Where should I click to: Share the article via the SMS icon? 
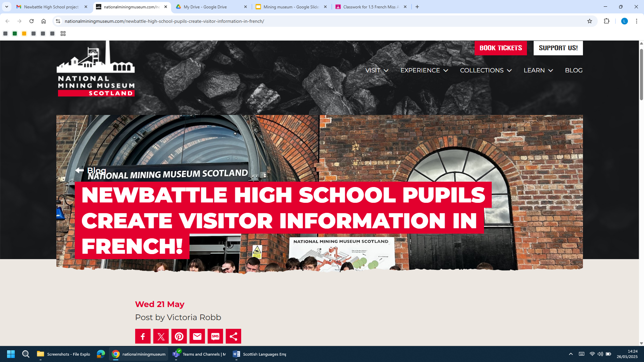pos(215,336)
